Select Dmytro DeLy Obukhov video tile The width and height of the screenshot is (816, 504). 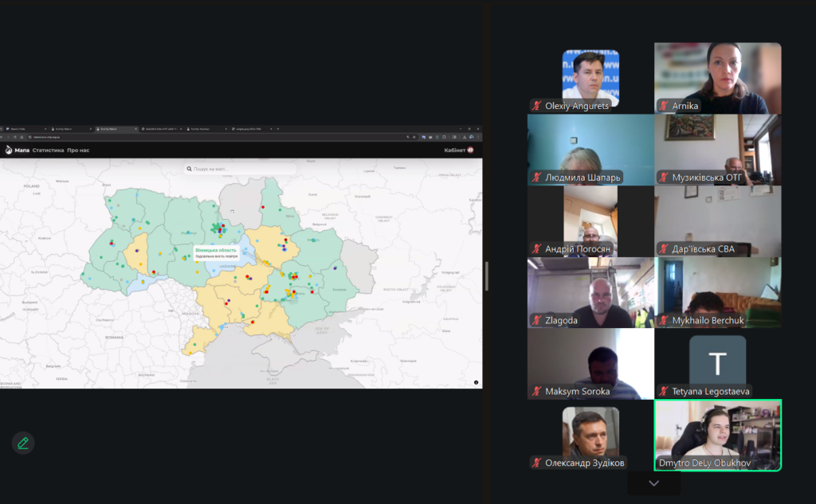point(717,435)
